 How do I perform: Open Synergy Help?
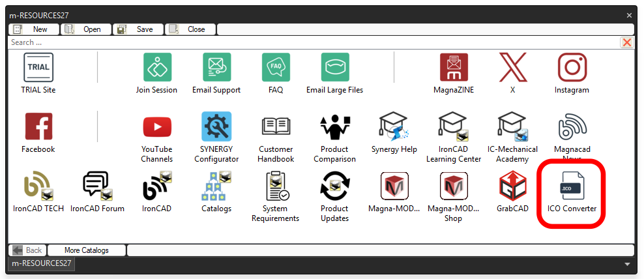coord(394,126)
